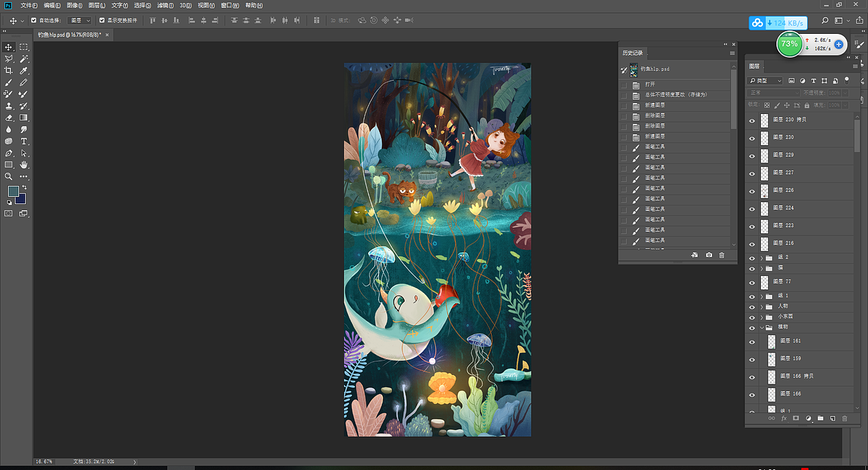Viewport: 868px width, 470px height.
Task: Create new snapshot in History panel
Action: click(x=709, y=255)
